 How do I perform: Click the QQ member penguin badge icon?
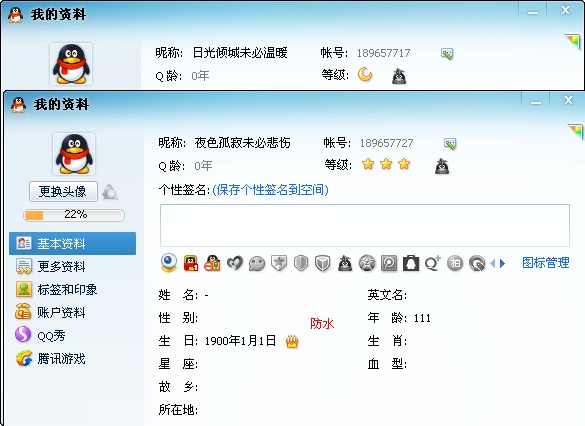[191, 263]
